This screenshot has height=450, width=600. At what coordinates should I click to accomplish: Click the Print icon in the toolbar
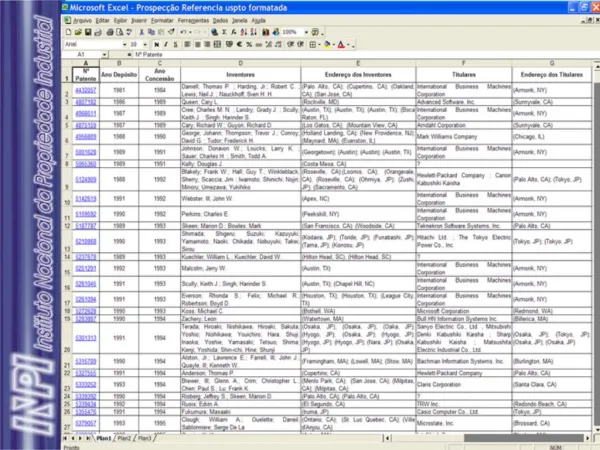click(110, 32)
